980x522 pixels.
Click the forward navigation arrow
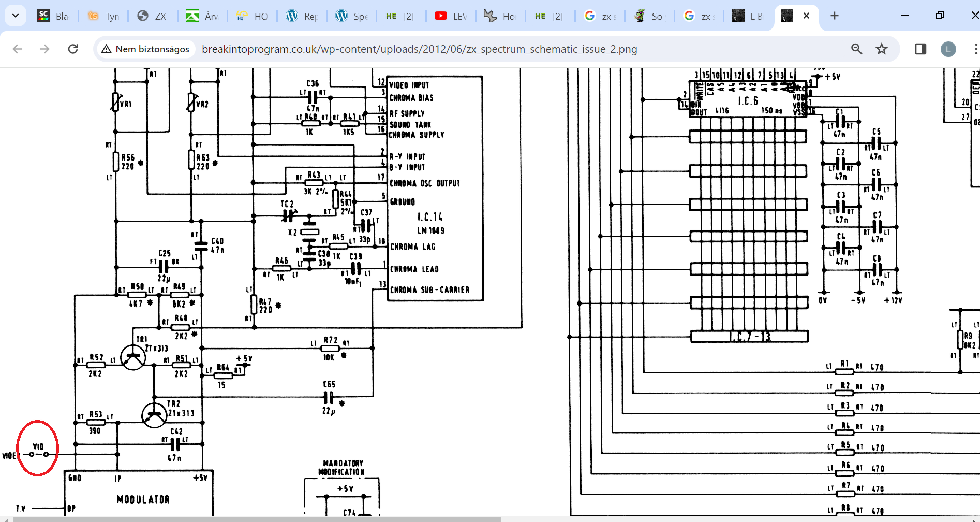click(45, 49)
